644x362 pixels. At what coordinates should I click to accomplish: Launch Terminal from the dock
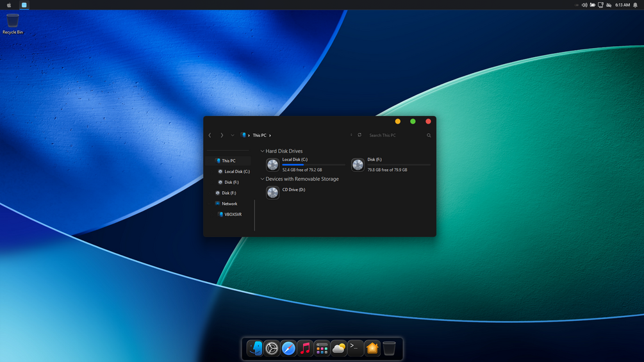(355, 349)
